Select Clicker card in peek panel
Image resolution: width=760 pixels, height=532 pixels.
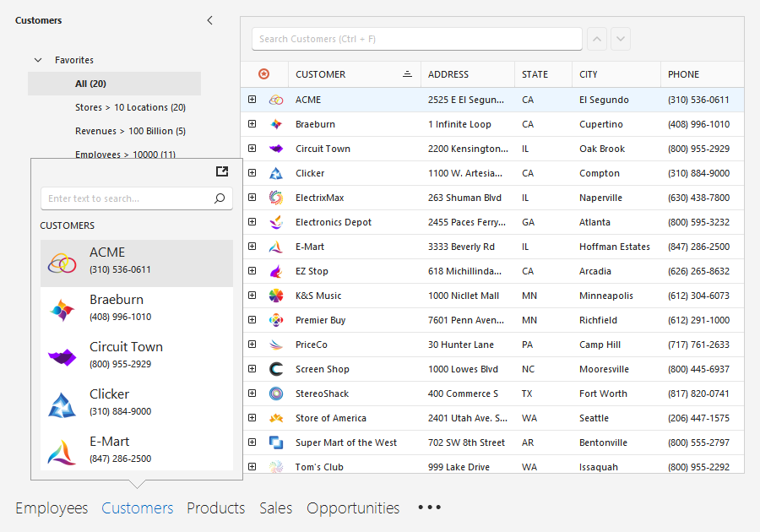click(137, 405)
